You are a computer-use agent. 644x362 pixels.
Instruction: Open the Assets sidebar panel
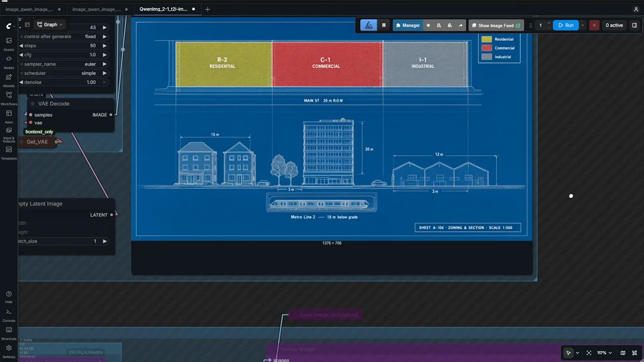[9, 44]
